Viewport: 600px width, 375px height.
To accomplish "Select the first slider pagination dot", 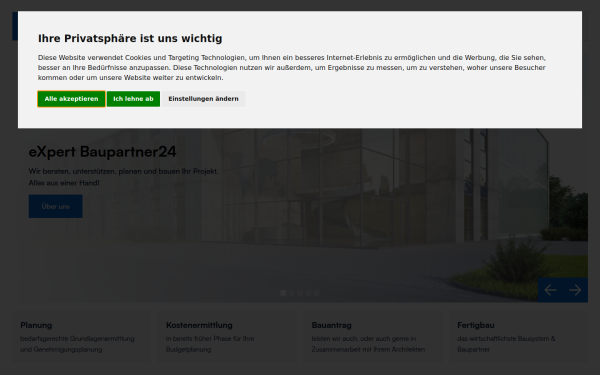I will [x=283, y=293].
